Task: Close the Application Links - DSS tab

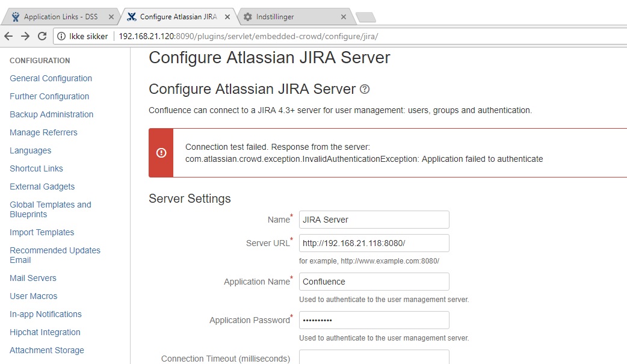Action: pos(111,17)
